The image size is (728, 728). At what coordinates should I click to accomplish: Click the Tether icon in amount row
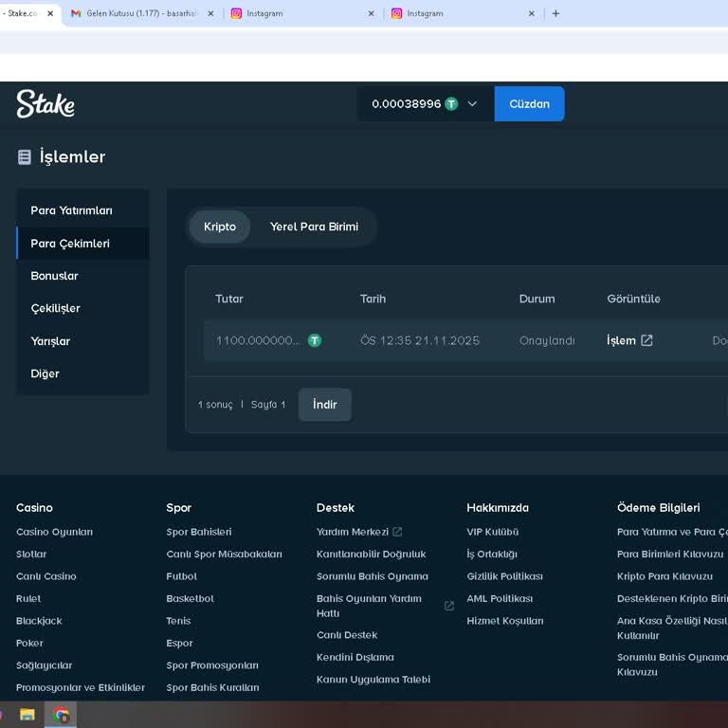pyautogui.click(x=315, y=341)
